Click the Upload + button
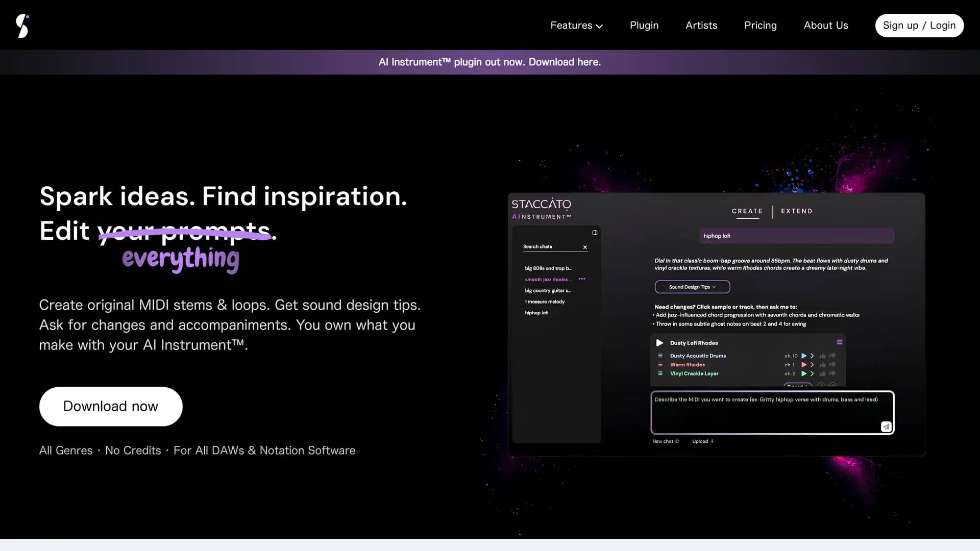This screenshot has width=980, height=551. 703,441
